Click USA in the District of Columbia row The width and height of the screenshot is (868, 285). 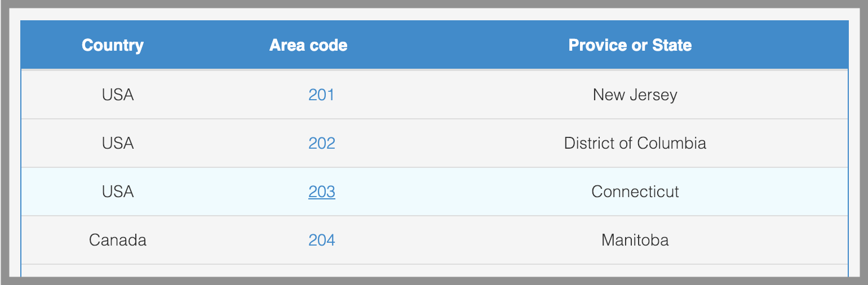[118, 143]
